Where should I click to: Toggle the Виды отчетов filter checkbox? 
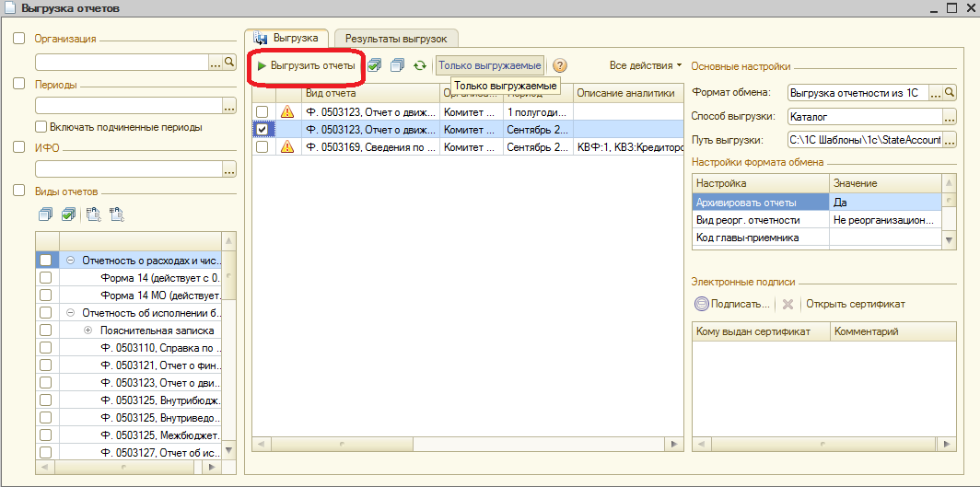pos(19,191)
